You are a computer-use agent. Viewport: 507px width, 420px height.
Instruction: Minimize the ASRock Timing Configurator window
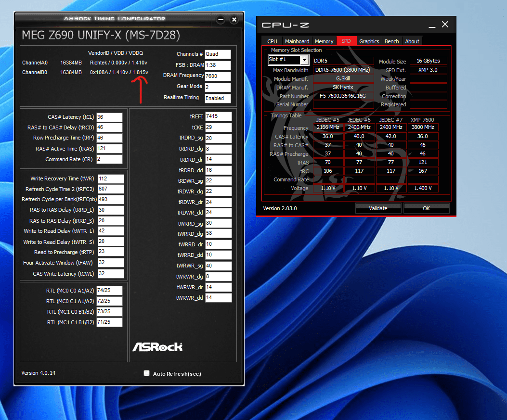(x=221, y=20)
